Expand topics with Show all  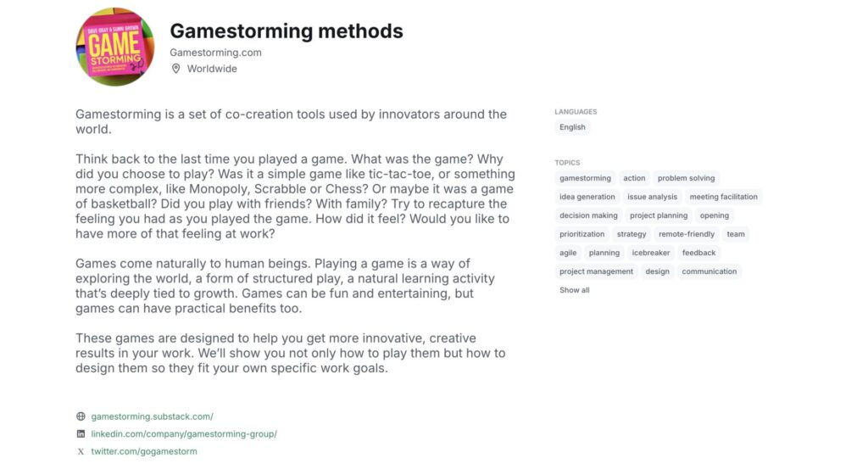pos(574,290)
